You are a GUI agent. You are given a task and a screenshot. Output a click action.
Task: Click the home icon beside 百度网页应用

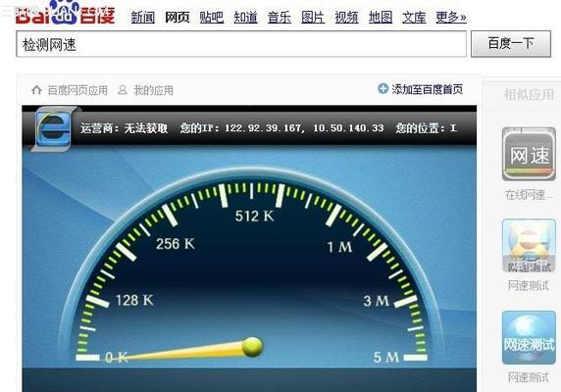[x=36, y=90]
